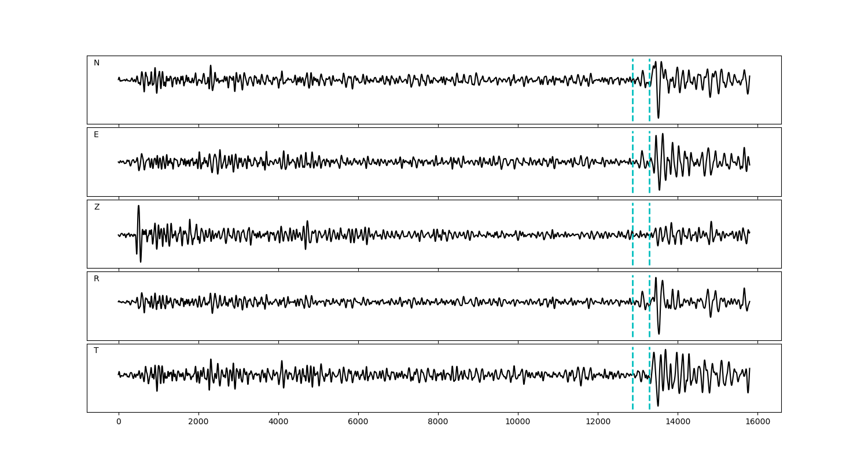Click the x-axis tick label 2000
Image resolution: width=868 pixels, height=463 pixels.
tap(198, 422)
